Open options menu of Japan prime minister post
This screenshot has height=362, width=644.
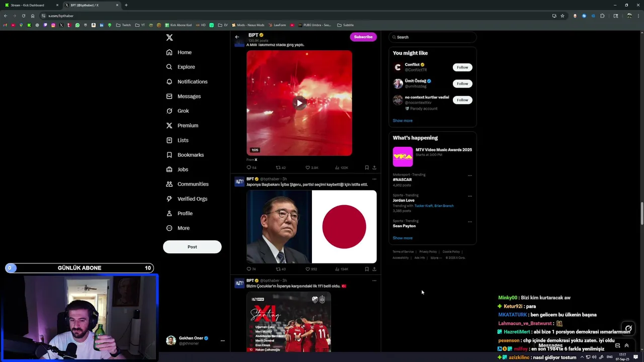tap(374, 179)
